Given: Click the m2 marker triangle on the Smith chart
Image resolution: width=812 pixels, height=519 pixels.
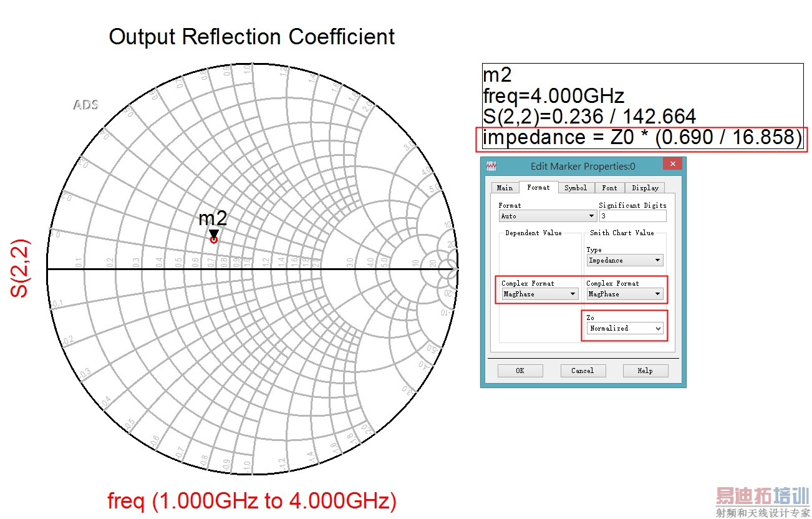Looking at the screenshot, I should coord(214,233).
